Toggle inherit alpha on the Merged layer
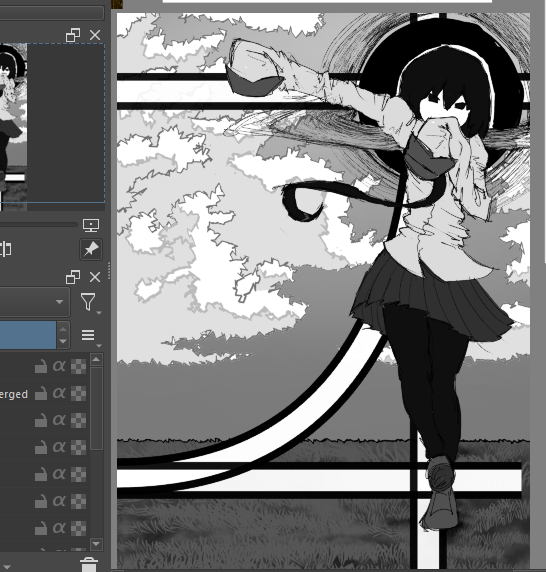The image size is (546, 572). click(x=59, y=393)
